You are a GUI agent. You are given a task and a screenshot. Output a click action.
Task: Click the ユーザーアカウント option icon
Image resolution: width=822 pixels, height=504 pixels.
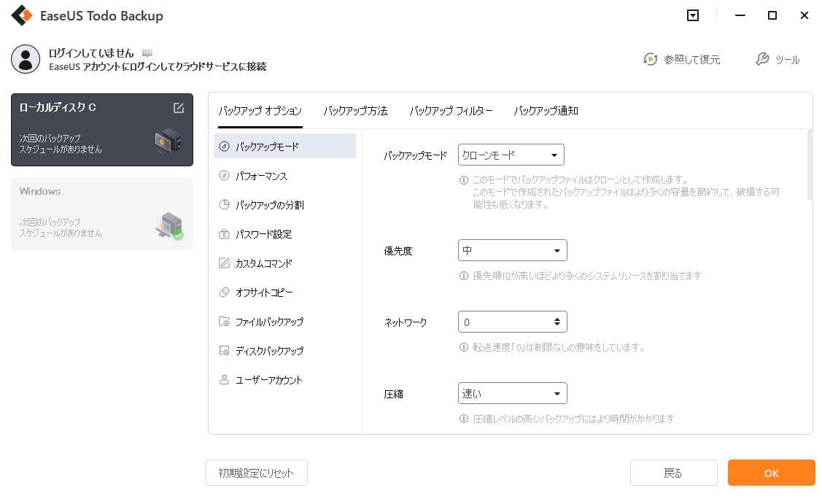(x=224, y=379)
